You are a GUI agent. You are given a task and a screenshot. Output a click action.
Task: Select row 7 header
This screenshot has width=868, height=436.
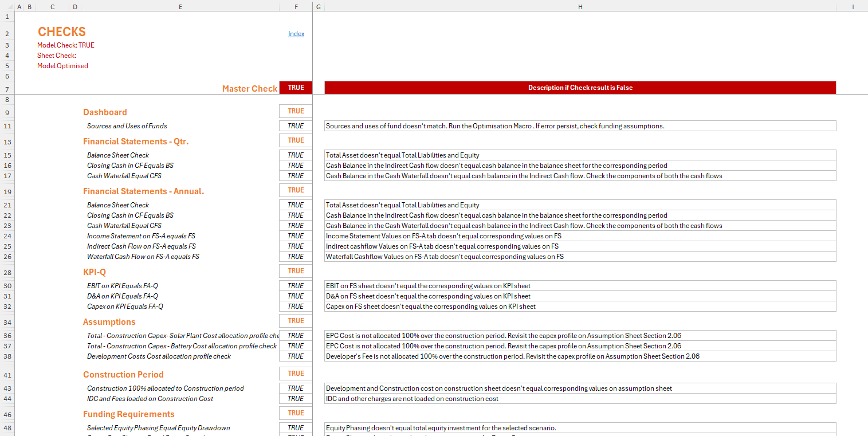6,89
